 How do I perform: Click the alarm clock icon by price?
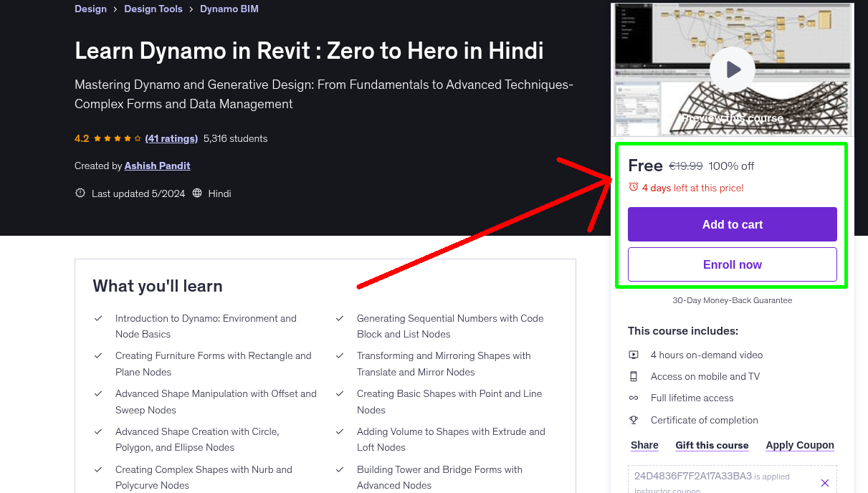click(x=633, y=187)
